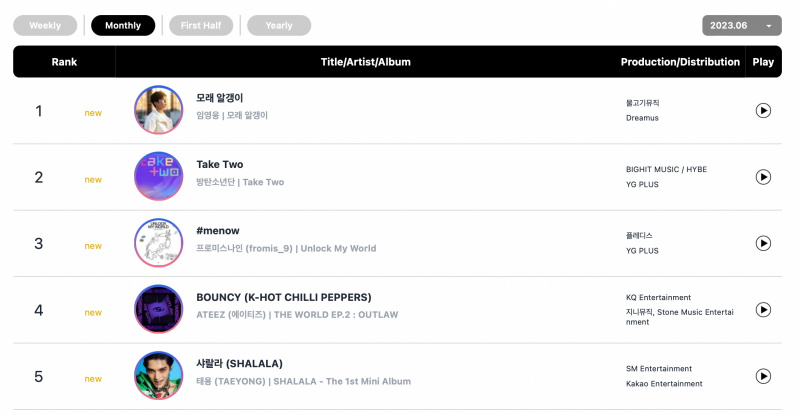Open the 임영웅 album cover thumbnail
Screen dimensions: 800x415
tap(159, 110)
